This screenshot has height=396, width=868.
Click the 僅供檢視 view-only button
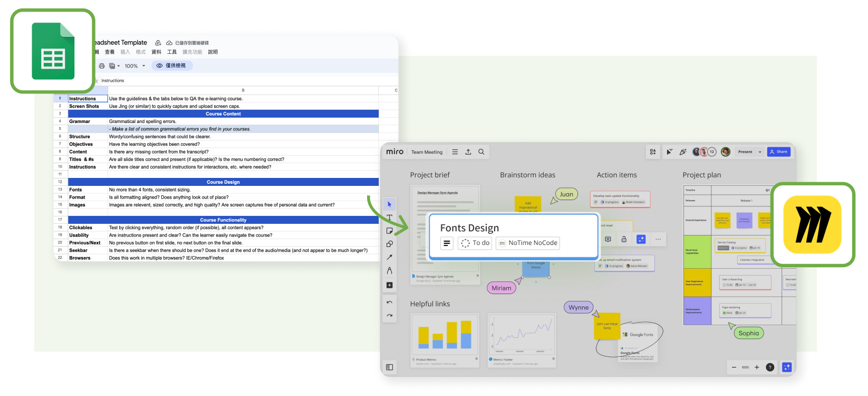172,66
